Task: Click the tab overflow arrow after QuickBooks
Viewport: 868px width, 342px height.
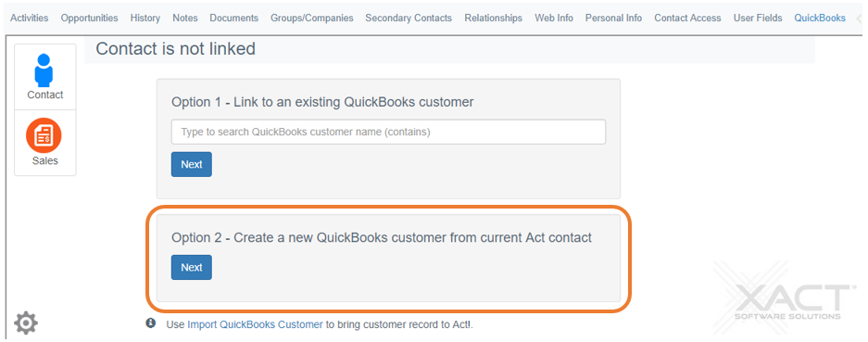Action: (859, 19)
